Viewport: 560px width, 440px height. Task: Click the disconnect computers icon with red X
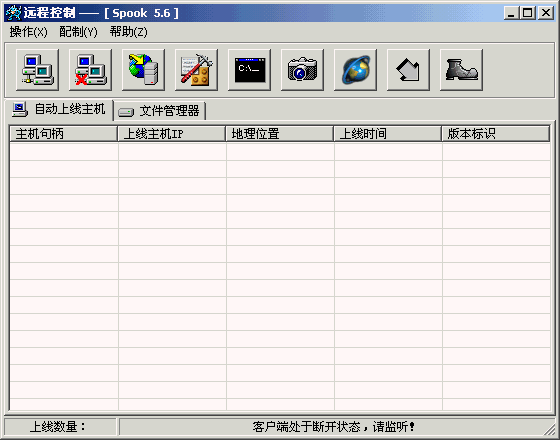pyautogui.click(x=90, y=70)
